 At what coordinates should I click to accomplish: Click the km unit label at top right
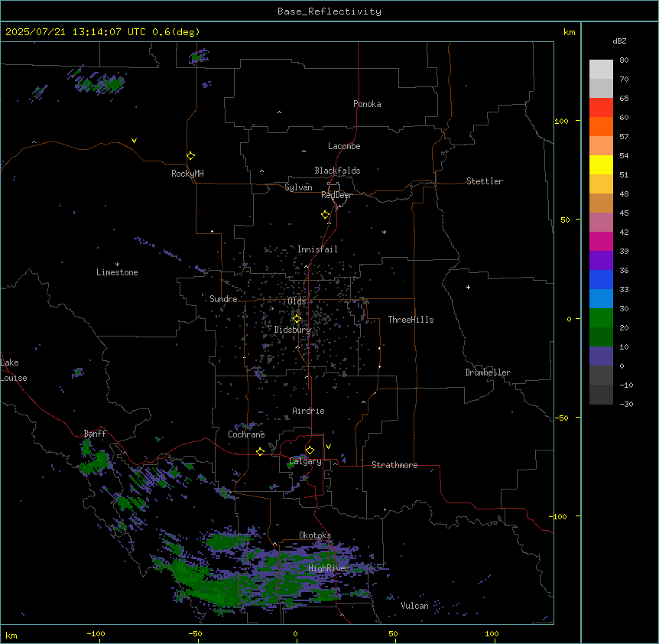coord(569,32)
